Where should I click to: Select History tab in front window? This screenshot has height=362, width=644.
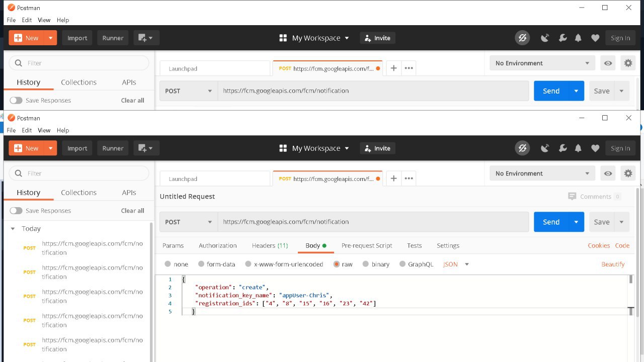(28, 193)
